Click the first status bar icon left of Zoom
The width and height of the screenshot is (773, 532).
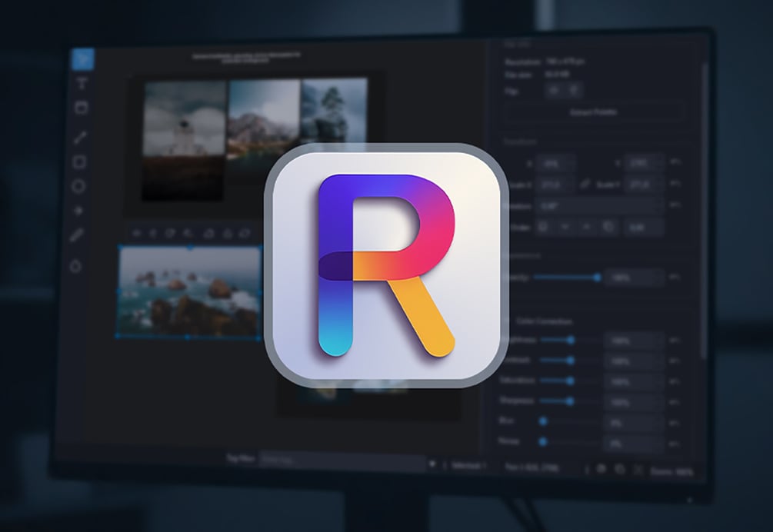[x=601, y=468]
